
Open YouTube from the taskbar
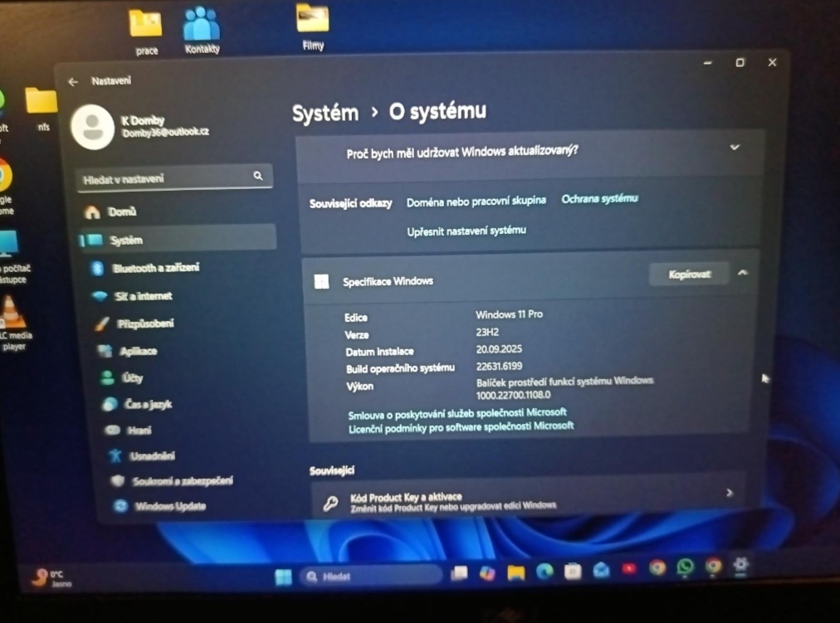628,571
